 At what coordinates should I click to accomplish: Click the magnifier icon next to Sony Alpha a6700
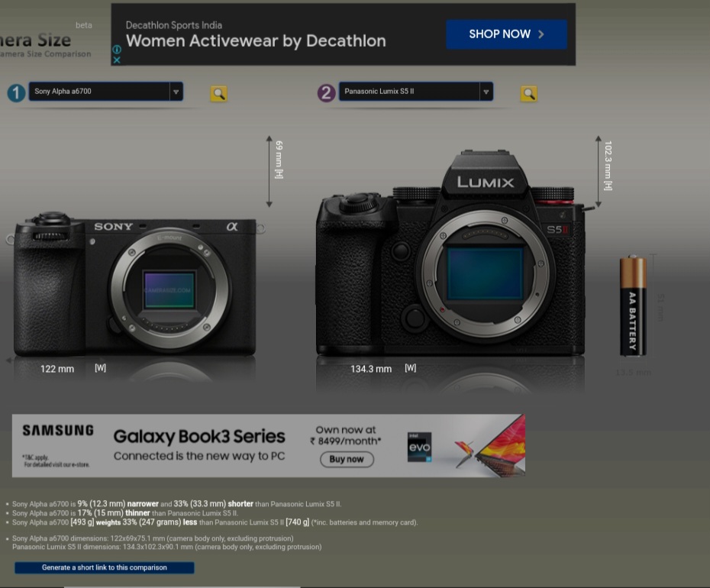[x=218, y=94]
